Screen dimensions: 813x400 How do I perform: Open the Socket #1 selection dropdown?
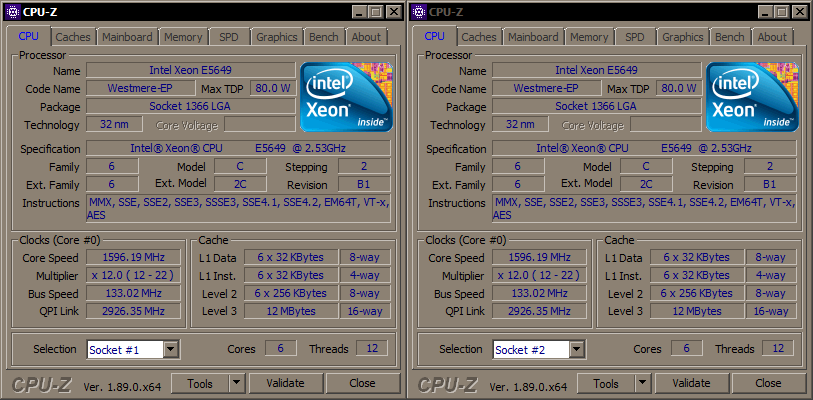[171, 349]
